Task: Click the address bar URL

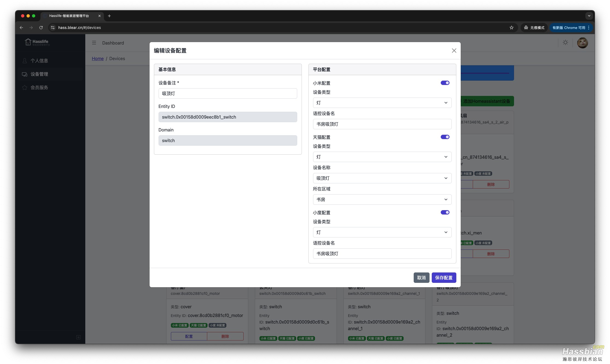Action: click(x=80, y=28)
